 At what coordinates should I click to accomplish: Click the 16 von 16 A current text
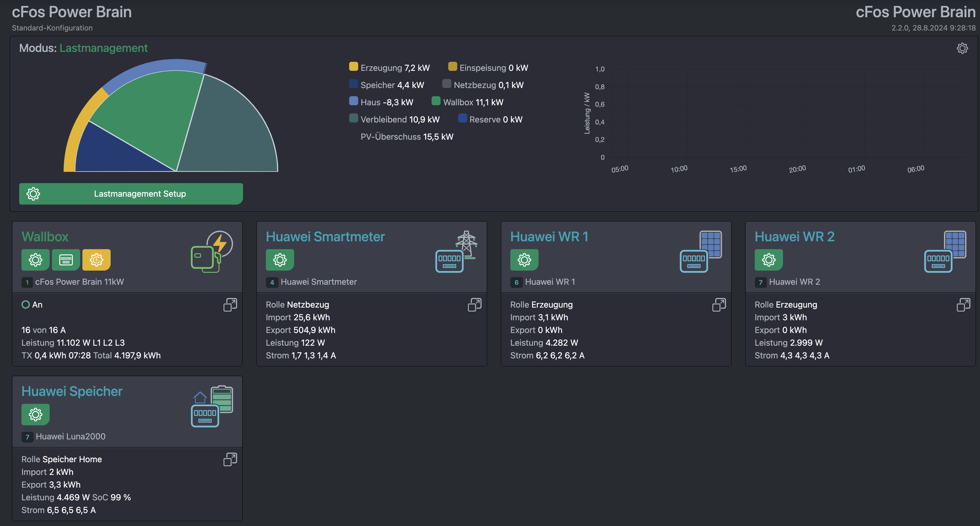tap(43, 330)
